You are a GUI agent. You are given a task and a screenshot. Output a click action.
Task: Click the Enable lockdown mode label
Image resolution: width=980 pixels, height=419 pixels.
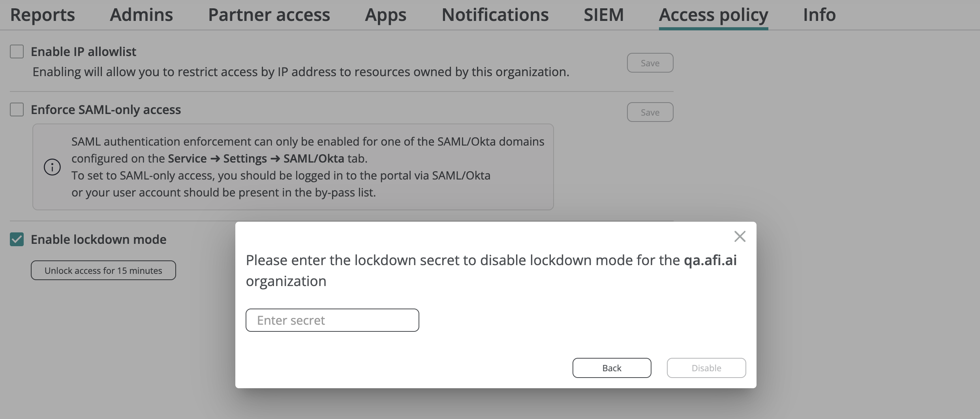[99, 239]
